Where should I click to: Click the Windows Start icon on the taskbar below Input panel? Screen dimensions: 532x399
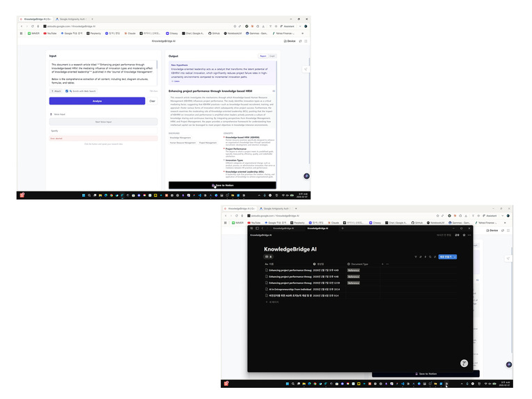point(84,196)
